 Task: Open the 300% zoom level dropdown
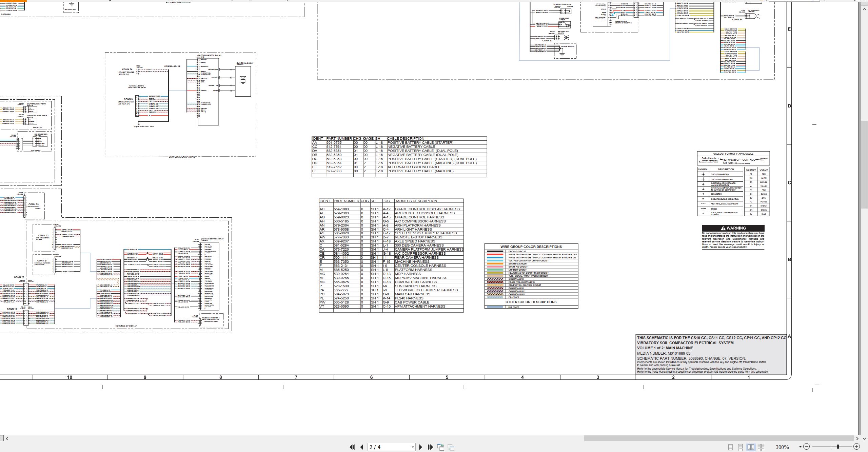[x=800, y=447]
